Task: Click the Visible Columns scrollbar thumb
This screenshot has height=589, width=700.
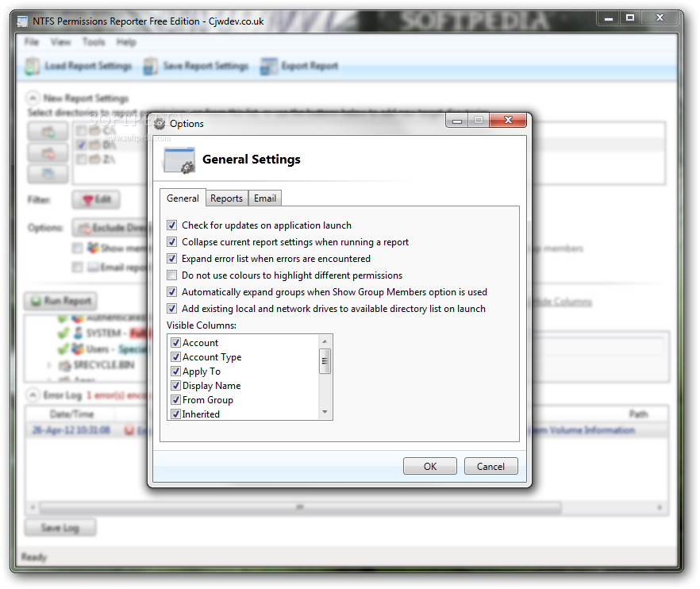Action: [x=325, y=361]
